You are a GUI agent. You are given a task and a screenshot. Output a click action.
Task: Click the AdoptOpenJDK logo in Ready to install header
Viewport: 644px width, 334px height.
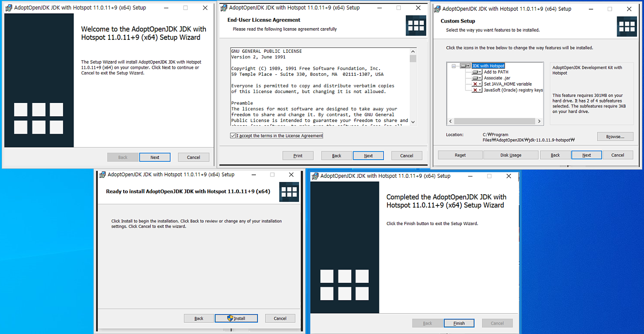coord(290,192)
